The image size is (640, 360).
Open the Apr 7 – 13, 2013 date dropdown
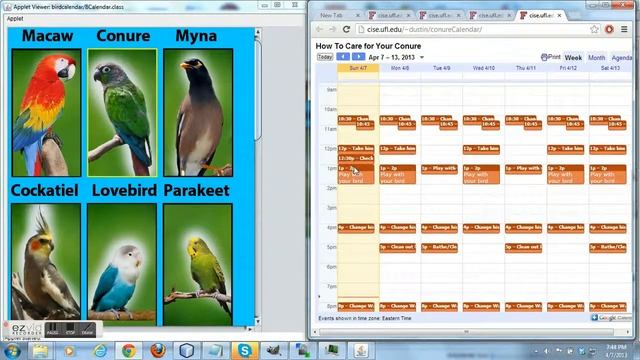click(422, 58)
